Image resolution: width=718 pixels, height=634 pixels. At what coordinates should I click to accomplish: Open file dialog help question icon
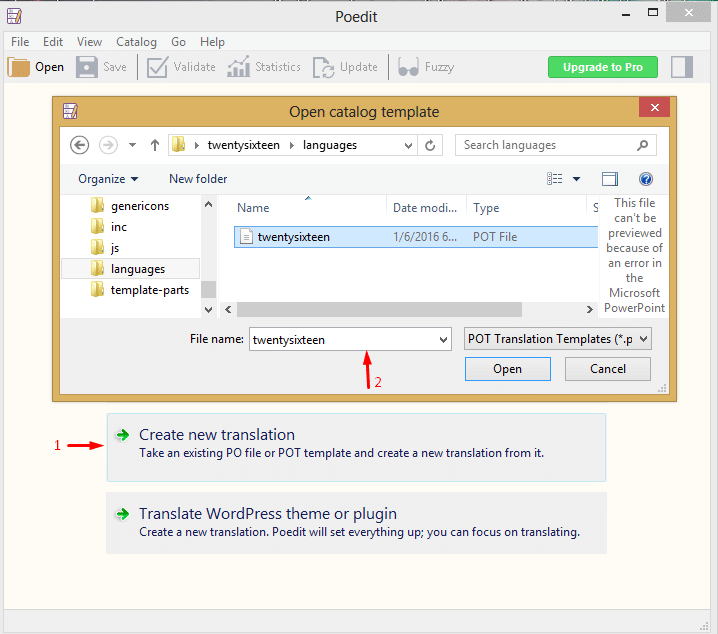coord(646,179)
